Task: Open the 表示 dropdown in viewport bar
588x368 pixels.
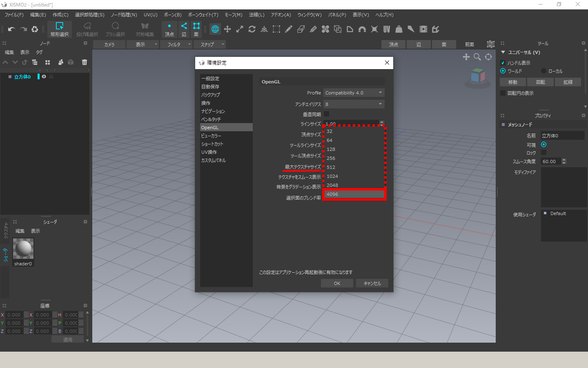Action: click(143, 45)
